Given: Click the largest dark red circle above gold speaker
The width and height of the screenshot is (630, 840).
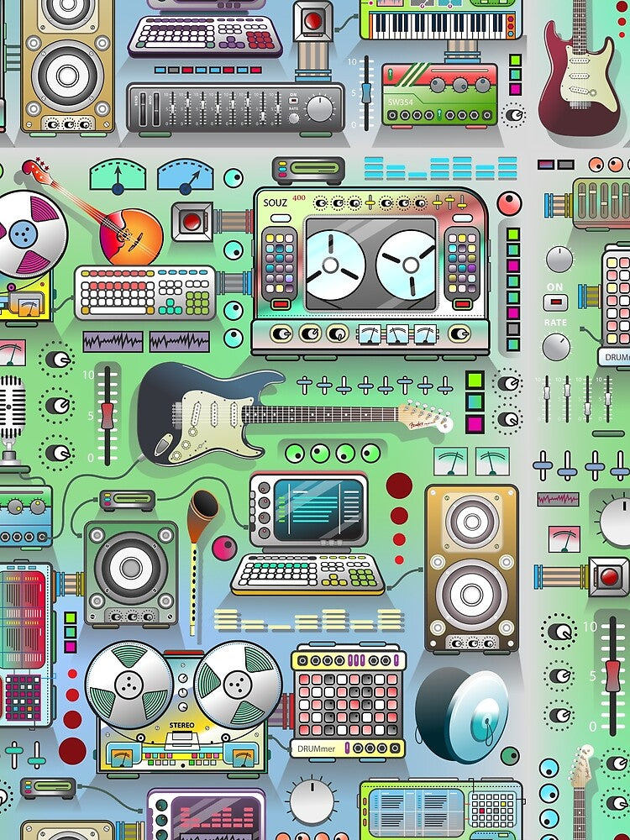Looking at the screenshot, I should (399, 486).
